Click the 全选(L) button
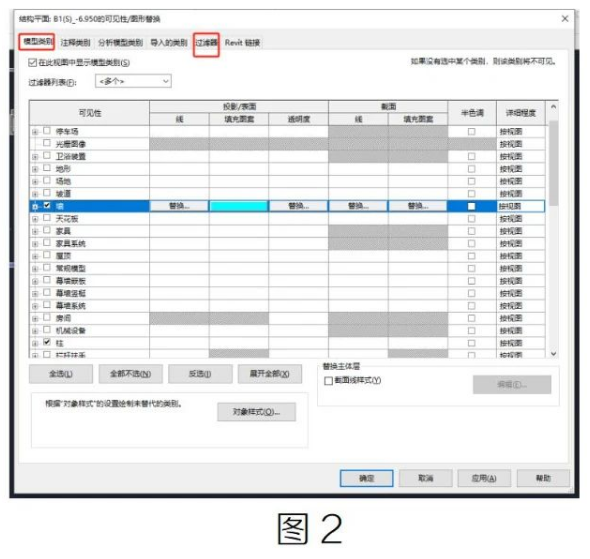The width and height of the screenshot is (590, 559). pos(61,374)
